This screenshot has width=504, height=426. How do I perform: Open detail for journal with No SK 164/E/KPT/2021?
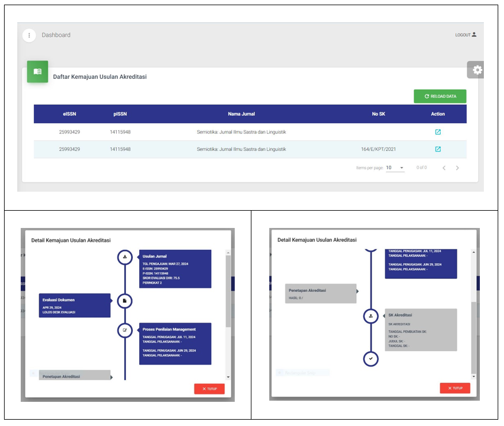(438, 149)
